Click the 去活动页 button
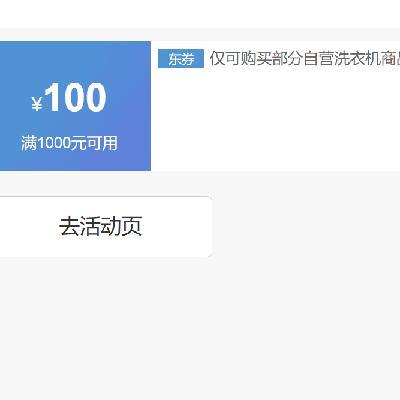 pos(102,227)
